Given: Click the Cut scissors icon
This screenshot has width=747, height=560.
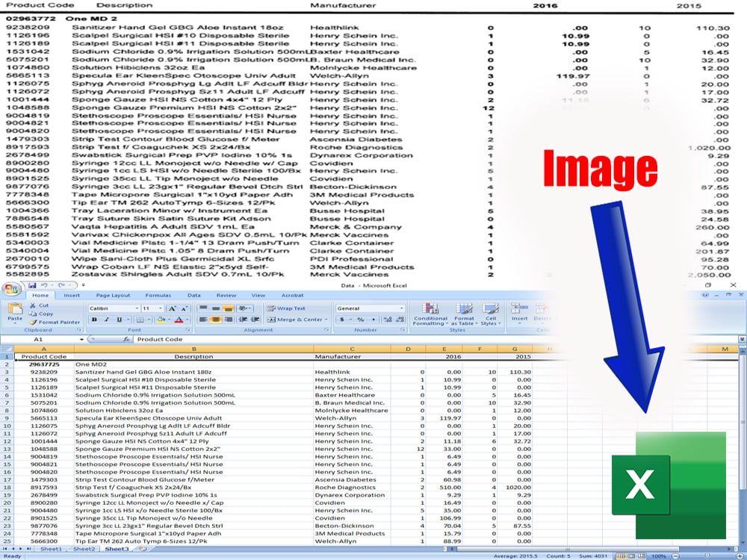Looking at the screenshot, I should (33, 305).
